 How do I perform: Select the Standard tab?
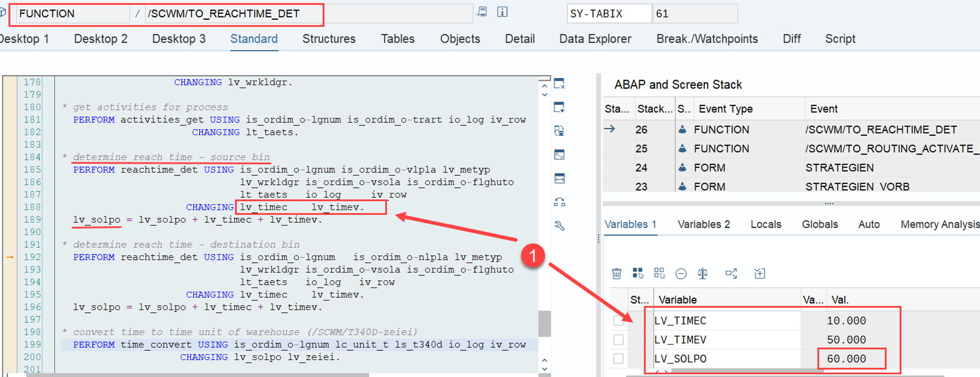254,39
